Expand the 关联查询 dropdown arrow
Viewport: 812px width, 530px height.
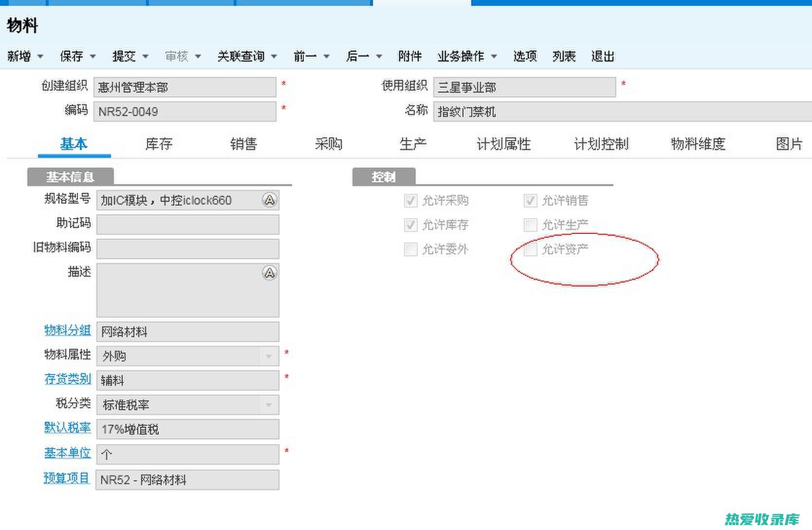(x=274, y=57)
